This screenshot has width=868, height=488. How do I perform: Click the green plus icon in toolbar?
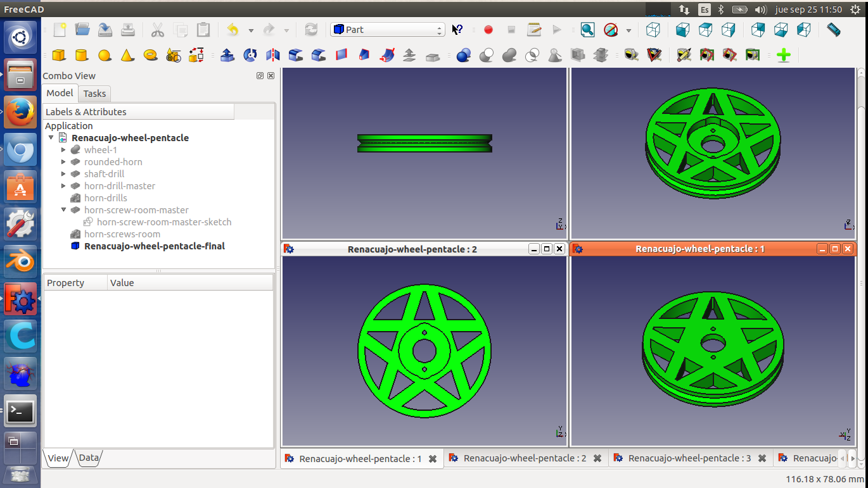coord(783,56)
